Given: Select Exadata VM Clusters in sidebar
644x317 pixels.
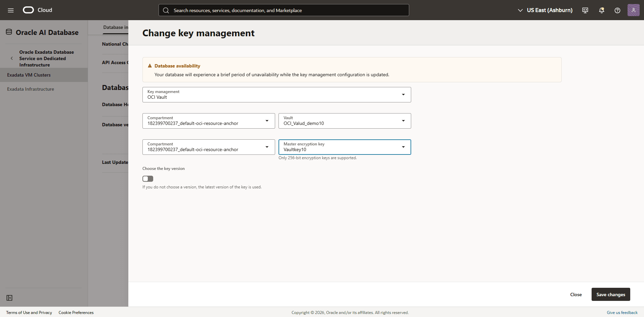Looking at the screenshot, I should coord(44,75).
